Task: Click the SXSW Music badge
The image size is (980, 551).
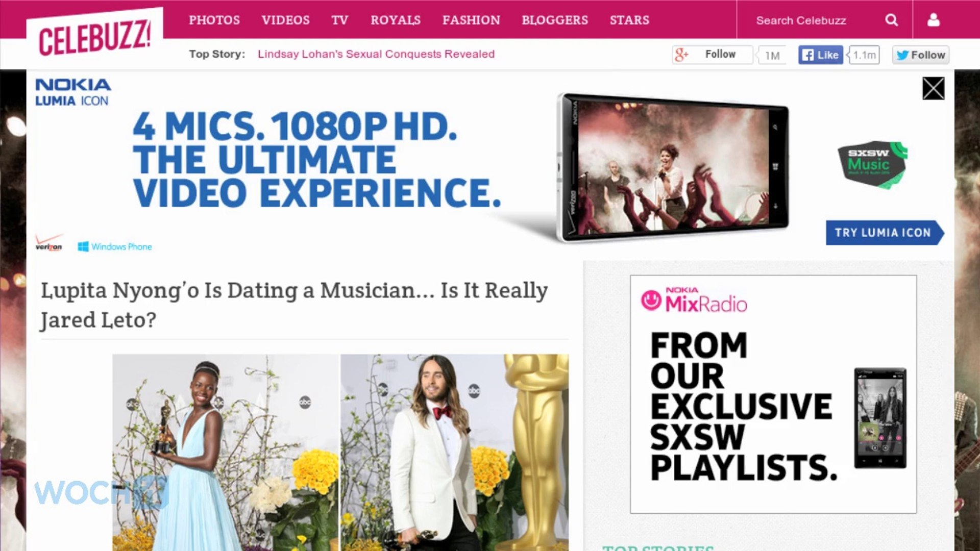Action: (873, 164)
